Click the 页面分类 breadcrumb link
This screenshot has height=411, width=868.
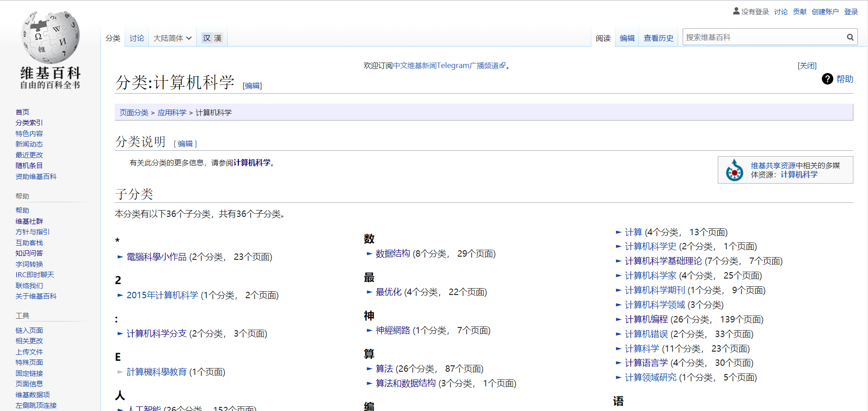[134, 113]
